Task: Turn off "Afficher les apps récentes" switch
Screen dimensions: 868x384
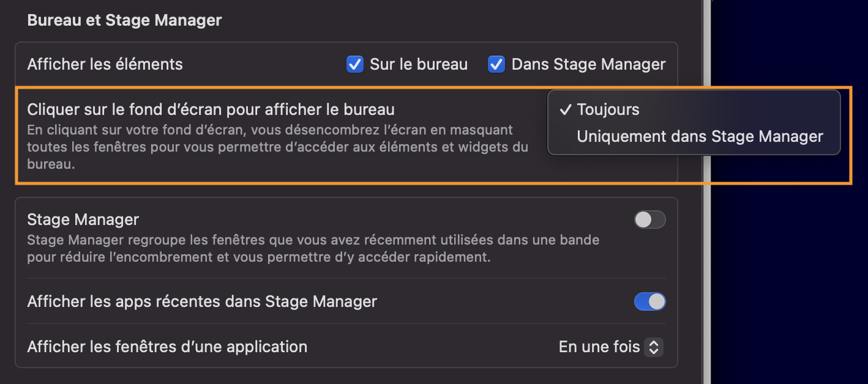Action: tap(649, 301)
